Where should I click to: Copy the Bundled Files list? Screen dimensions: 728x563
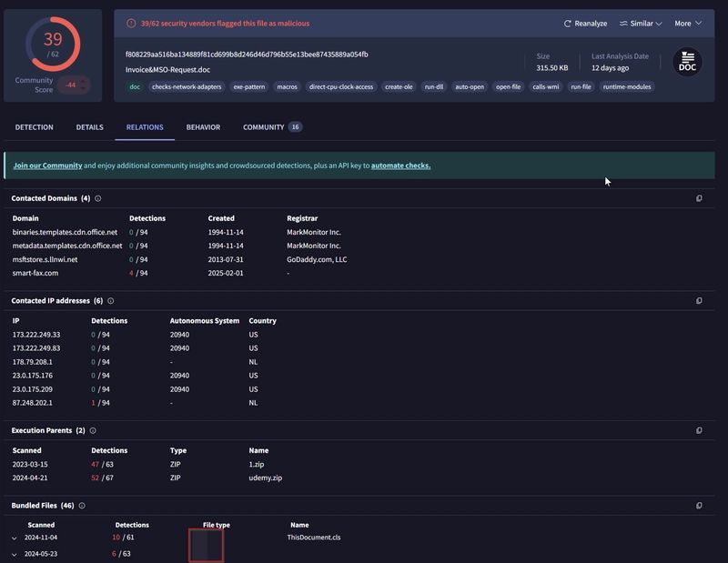(x=699, y=506)
